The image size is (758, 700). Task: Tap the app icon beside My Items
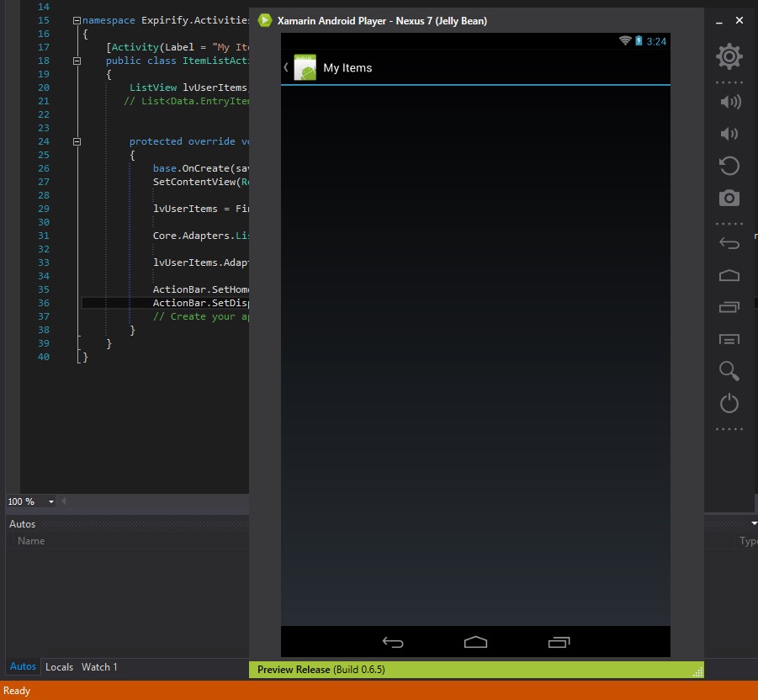[304, 68]
